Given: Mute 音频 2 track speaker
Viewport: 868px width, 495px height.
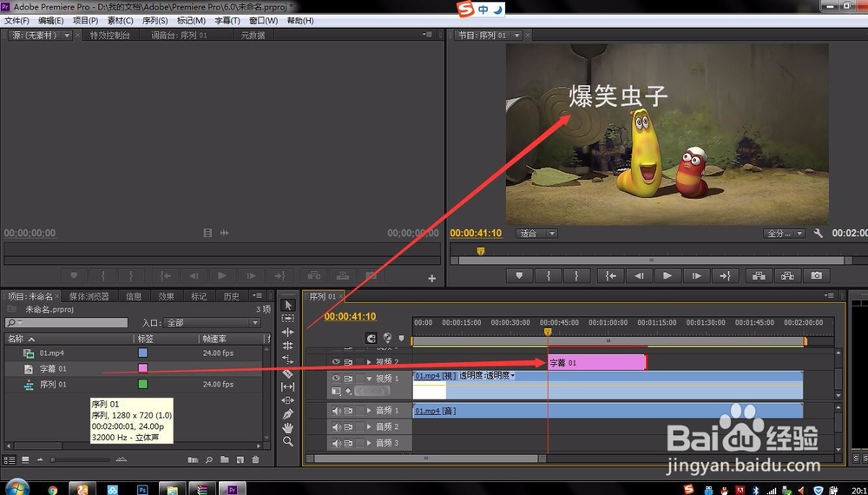Looking at the screenshot, I should (336, 426).
